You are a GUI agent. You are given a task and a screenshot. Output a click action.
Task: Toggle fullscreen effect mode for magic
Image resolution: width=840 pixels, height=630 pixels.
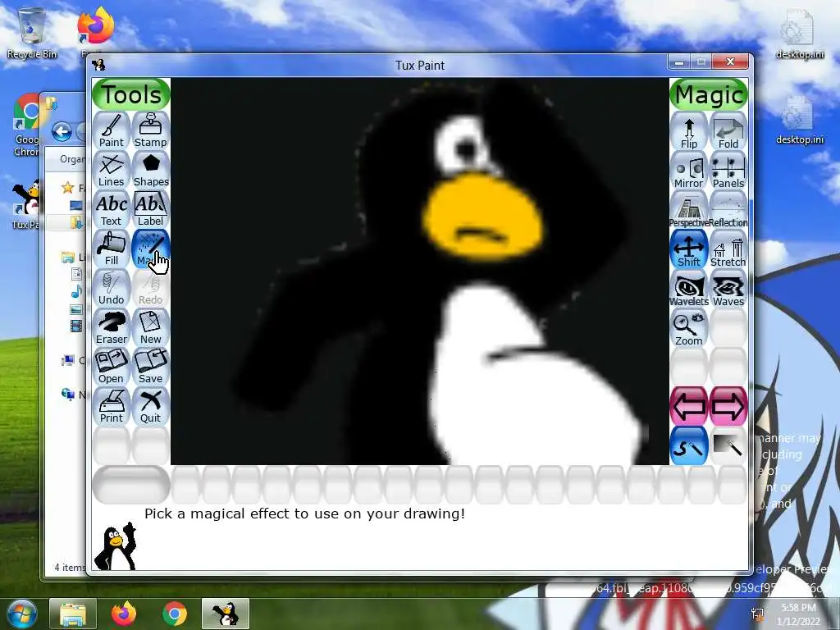tap(728, 445)
